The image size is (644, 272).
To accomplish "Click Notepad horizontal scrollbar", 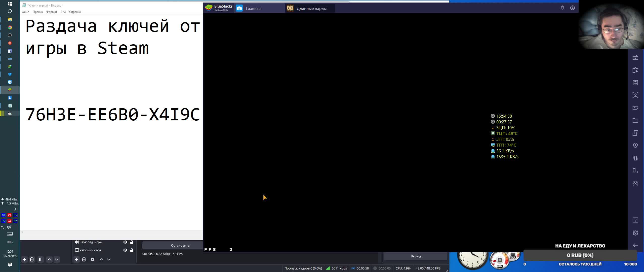I will point(111,232).
